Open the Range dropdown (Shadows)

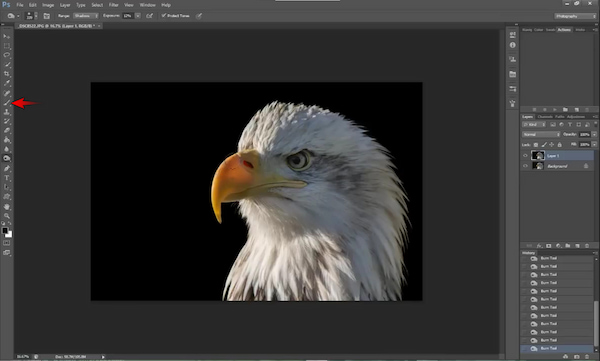point(86,16)
